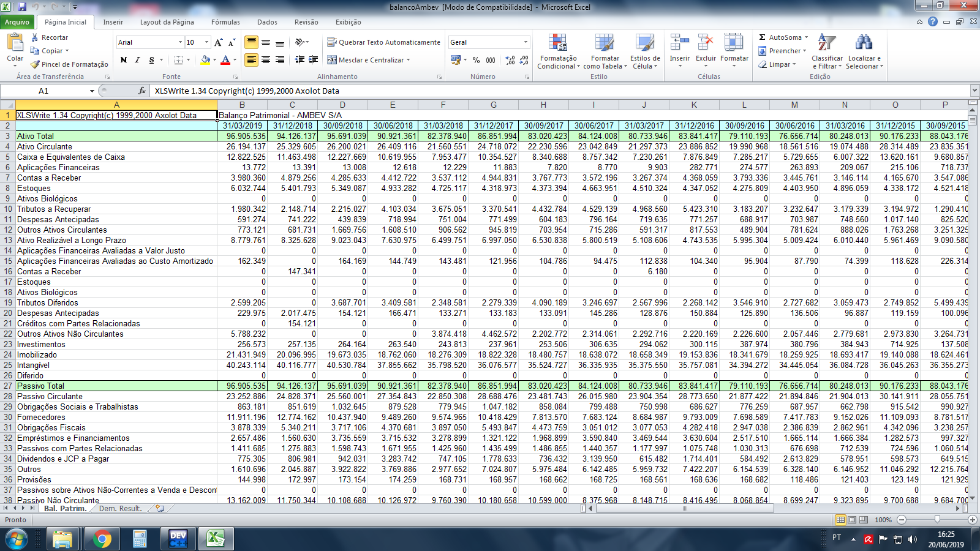
Task: Open Estilos de Célula gallery
Action: [645, 51]
